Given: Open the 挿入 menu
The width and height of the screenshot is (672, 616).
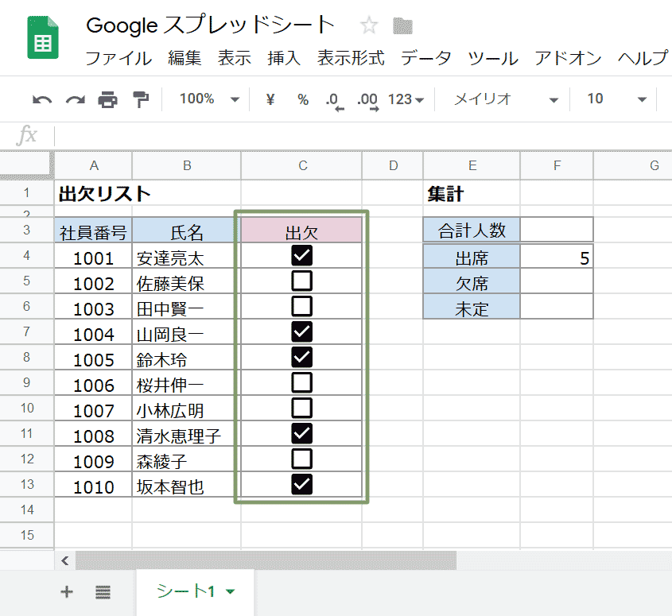Looking at the screenshot, I should [x=285, y=59].
